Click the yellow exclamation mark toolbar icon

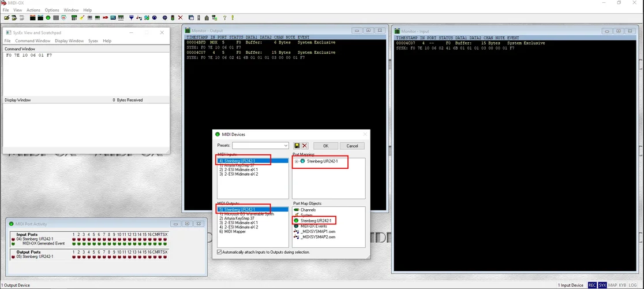tap(233, 18)
